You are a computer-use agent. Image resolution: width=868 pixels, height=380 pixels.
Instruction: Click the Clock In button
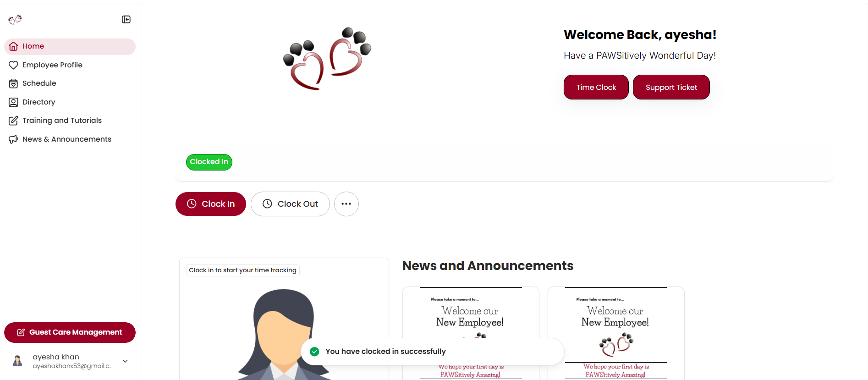pyautogui.click(x=211, y=204)
